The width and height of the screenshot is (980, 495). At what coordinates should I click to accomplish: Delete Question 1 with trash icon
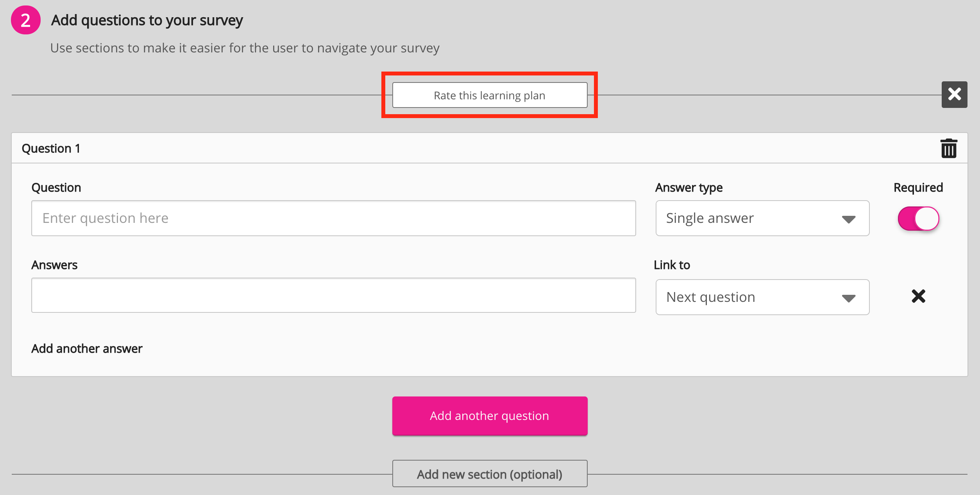948,149
